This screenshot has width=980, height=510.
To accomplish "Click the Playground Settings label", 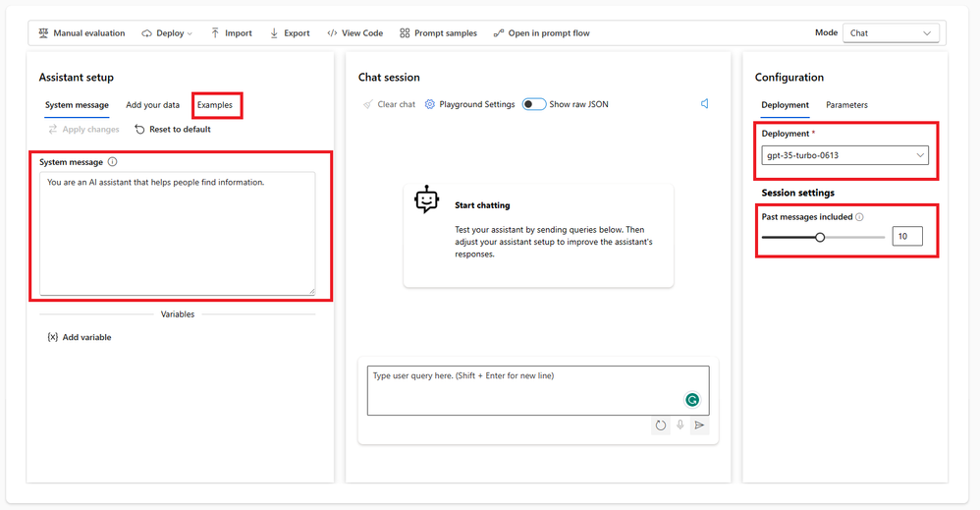I will pyautogui.click(x=477, y=104).
